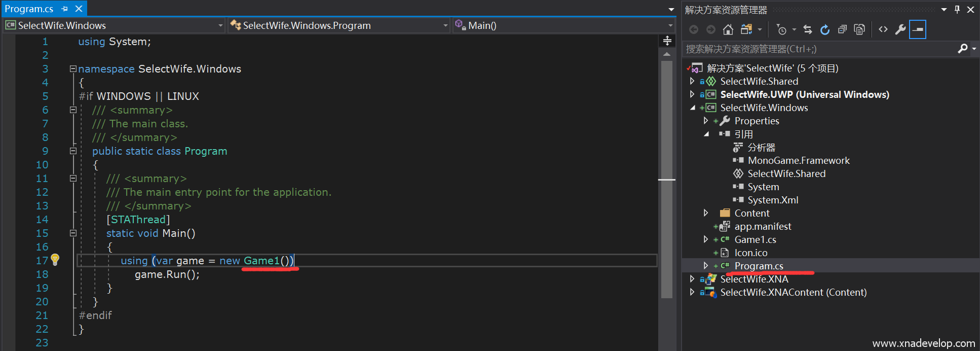The width and height of the screenshot is (980, 351).
Task: Sync Solution Explorer with active document
Action: pyautogui.click(x=808, y=30)
